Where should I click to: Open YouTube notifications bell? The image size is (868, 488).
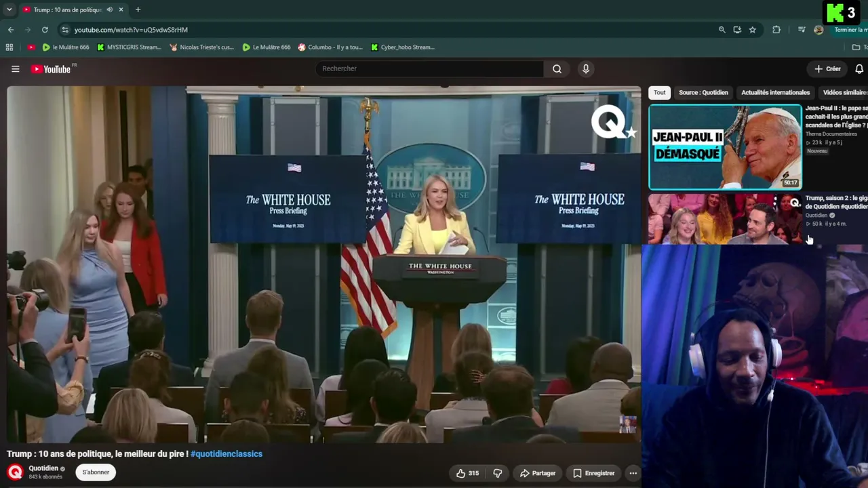point(859,68)
